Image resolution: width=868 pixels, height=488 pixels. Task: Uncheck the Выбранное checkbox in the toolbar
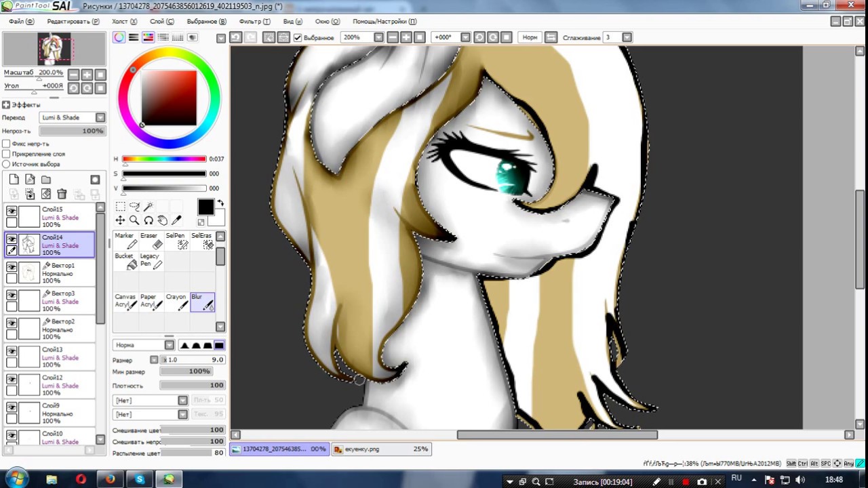click(x=297, y=37)
